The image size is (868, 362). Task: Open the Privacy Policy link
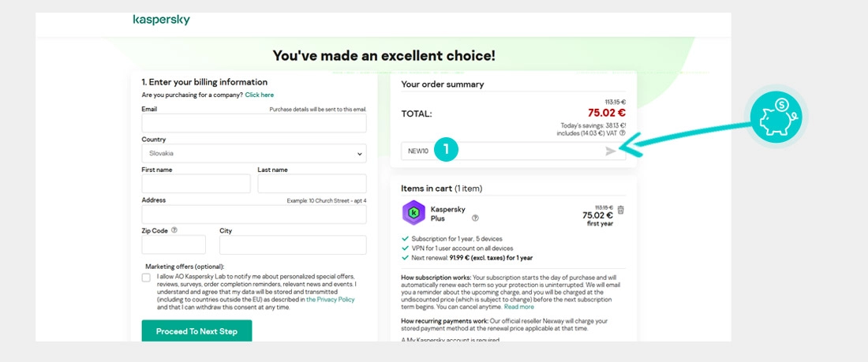(x=331, y=300)
